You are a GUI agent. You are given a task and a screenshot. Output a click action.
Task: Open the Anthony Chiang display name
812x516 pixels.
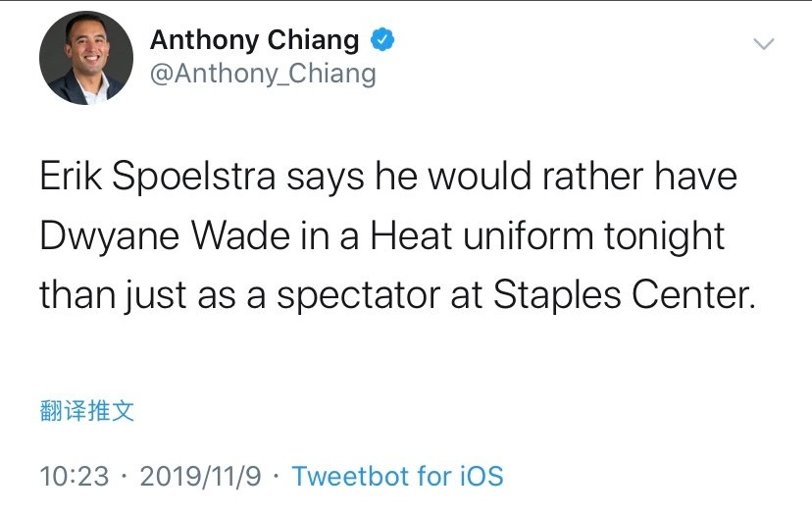tap(254, 40)
